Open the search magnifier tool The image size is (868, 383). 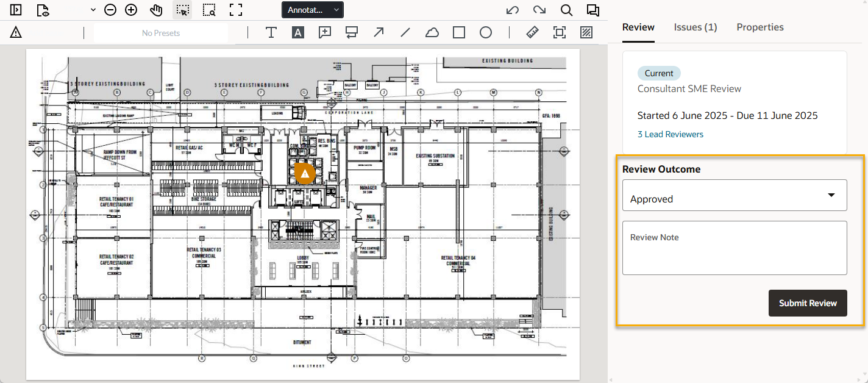click(566, 10)
